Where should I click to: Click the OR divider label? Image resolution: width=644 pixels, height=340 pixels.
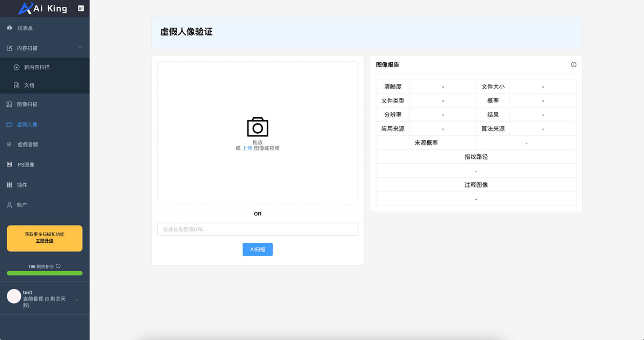click(x=258, y=214)
